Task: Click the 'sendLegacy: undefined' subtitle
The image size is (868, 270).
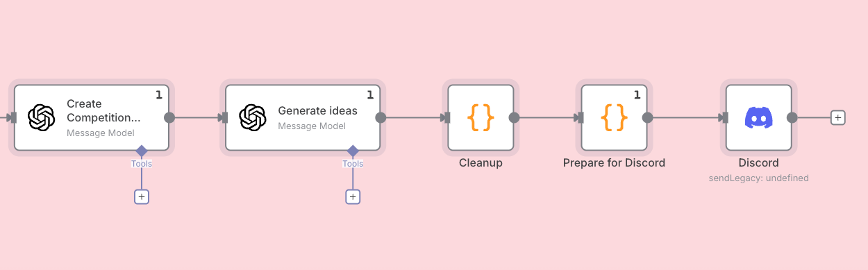Action: pyautogui.click(x=758, y=178)
